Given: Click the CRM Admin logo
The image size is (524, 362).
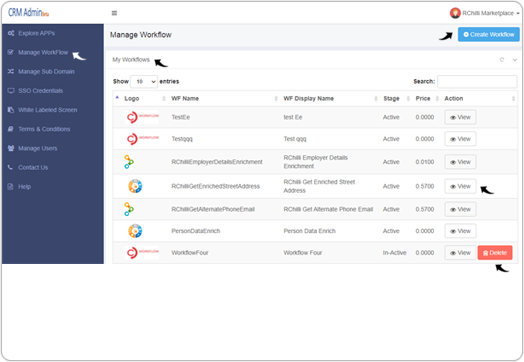Looking at the screenshot, I should (x=28, y=13).
